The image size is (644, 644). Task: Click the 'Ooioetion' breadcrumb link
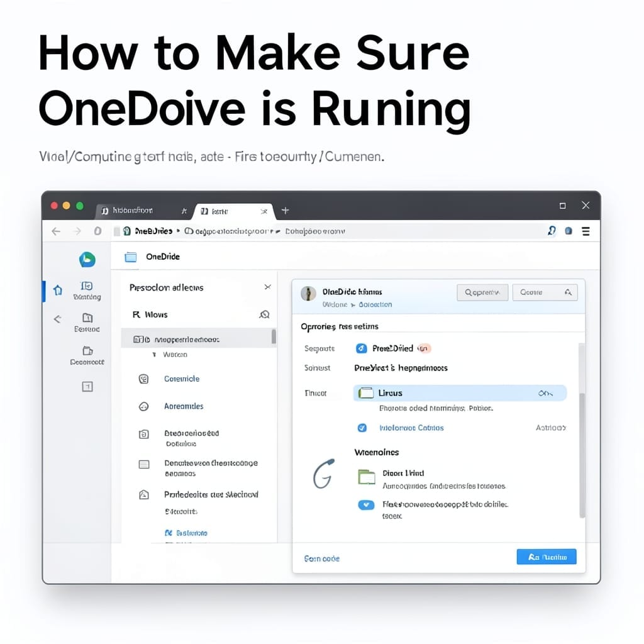pos(375,305)
